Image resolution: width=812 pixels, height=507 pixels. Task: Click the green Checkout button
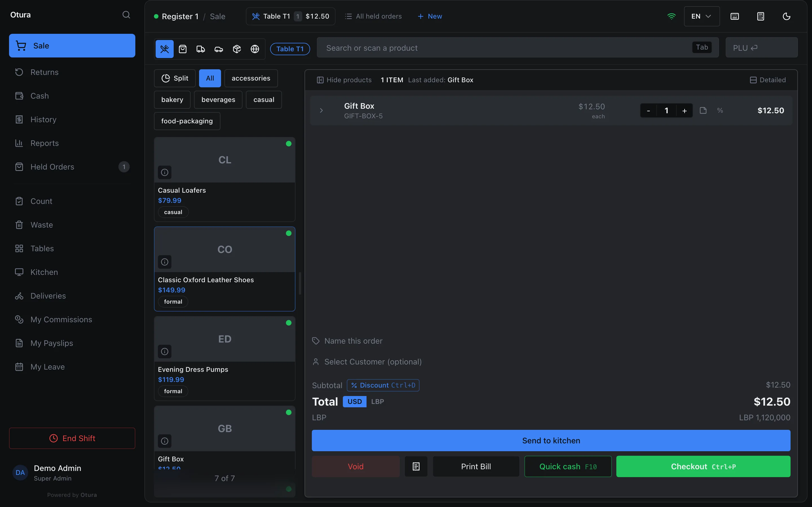(703, 466)
